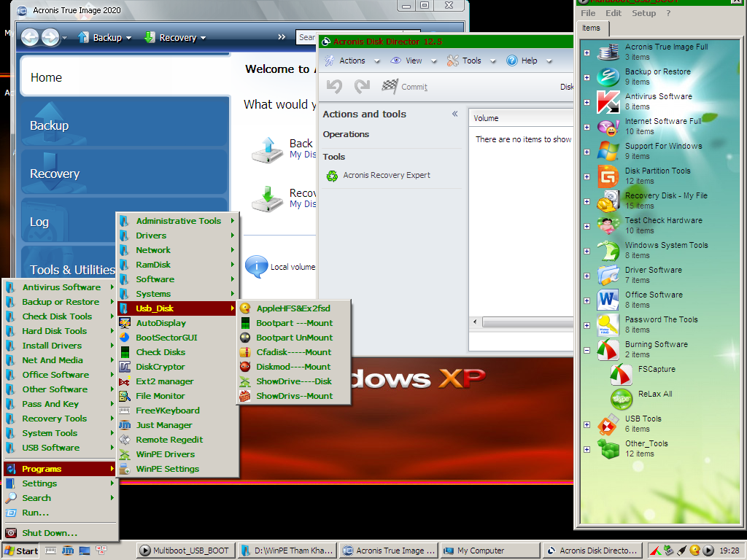Expand the USB Tools group
This screenshot has height=560, width=747.
(x=587, y=424)
